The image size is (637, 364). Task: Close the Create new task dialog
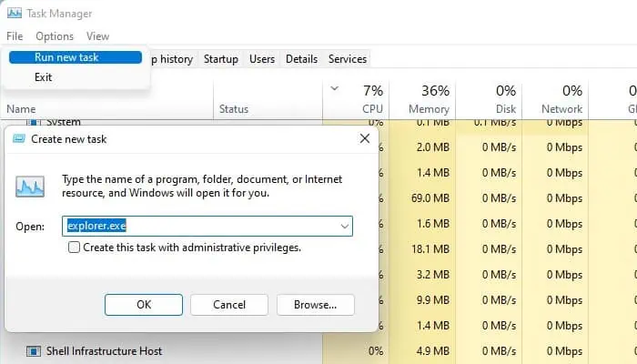[x=364, y=138]
